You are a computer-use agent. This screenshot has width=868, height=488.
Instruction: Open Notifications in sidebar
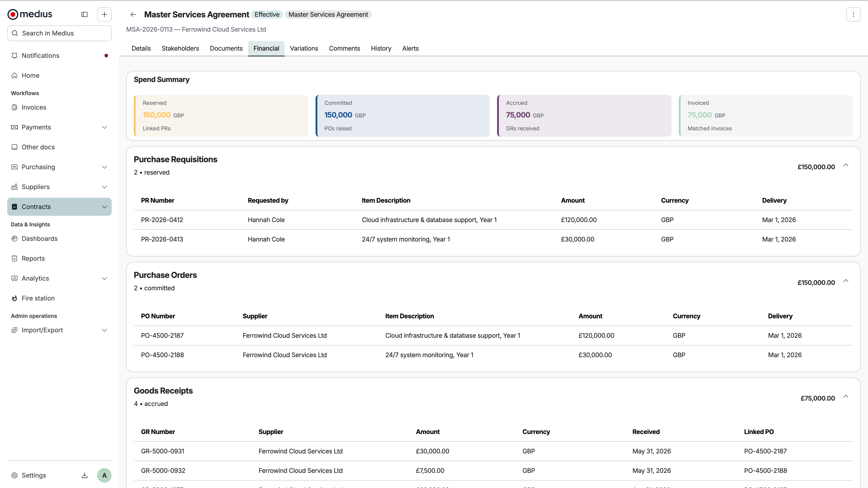pos(59,56)
